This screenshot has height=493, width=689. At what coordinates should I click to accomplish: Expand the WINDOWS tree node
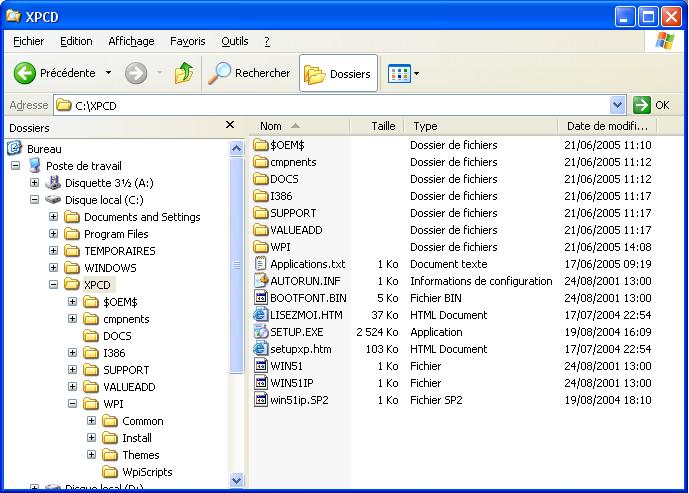[53, 268]
